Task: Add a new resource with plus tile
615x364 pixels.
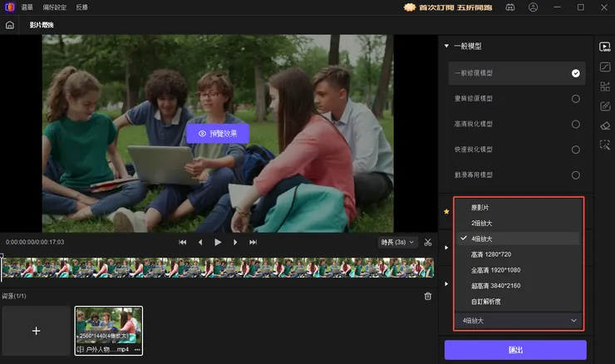Action: [x=36, y=331]
